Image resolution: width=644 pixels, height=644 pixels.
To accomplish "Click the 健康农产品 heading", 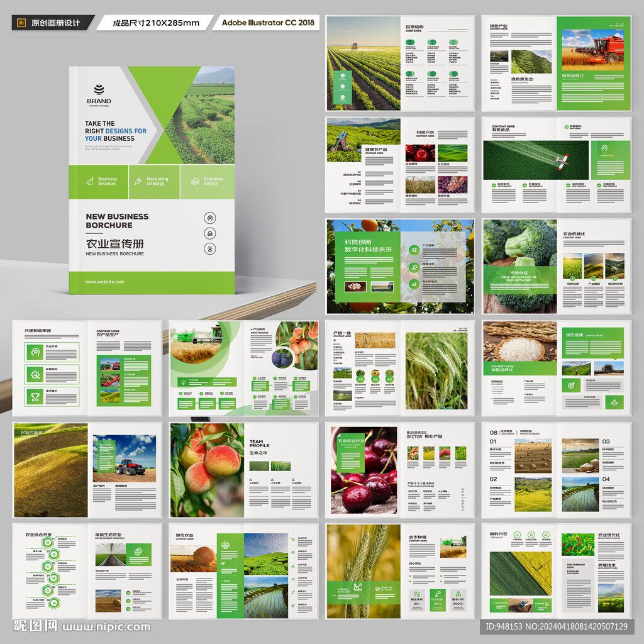I will tap(376, 150).
